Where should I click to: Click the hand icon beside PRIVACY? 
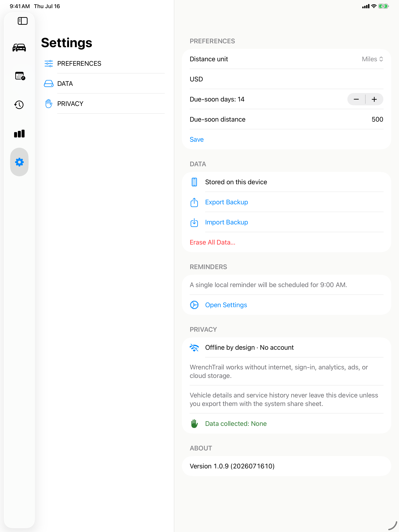pyautogui.click(x=49, y=104)
